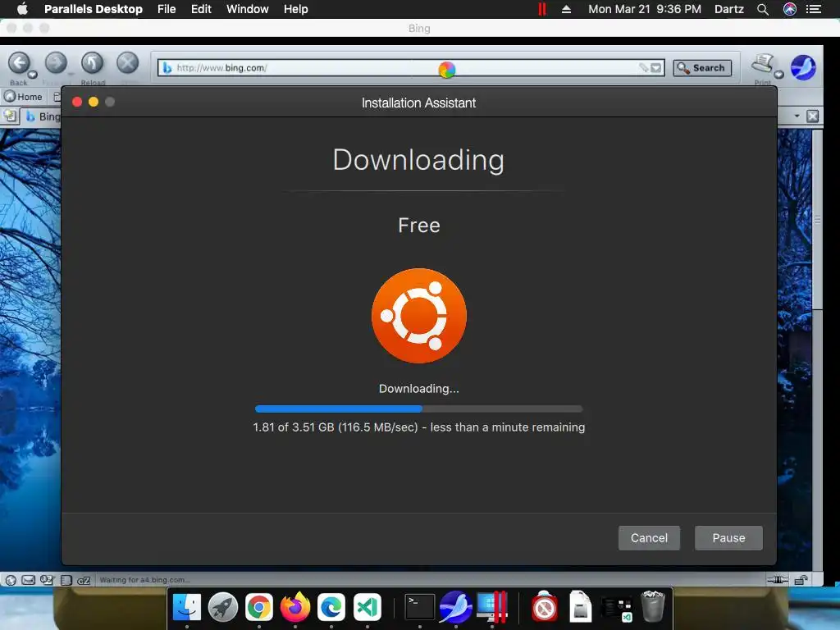Open red prohibited-sign app in Dock
This screenshot has width=840, height=630.
click(x=545, y=608)
